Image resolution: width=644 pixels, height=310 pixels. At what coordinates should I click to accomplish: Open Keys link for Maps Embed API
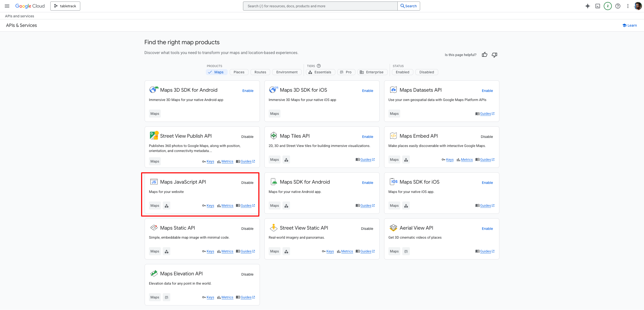(450, 160)
